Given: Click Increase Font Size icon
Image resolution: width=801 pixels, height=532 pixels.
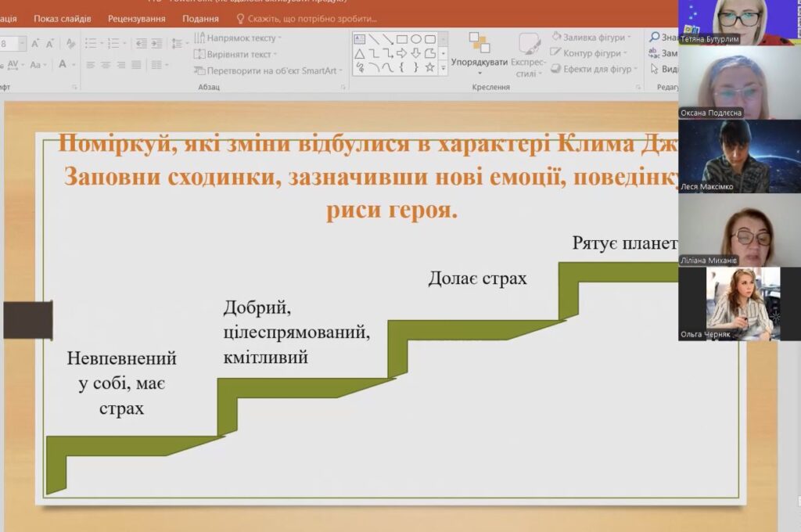Looking at the screenshot, I should 35,44.
